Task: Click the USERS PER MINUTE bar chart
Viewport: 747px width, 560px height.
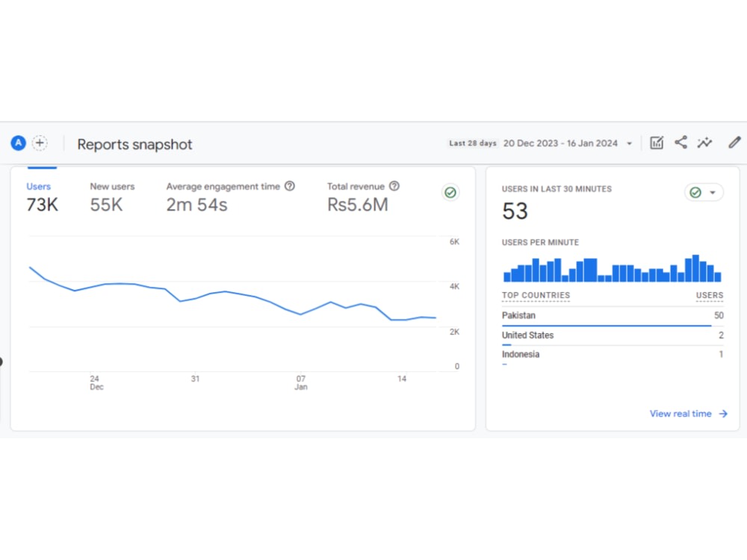Action: click(613, 269)
